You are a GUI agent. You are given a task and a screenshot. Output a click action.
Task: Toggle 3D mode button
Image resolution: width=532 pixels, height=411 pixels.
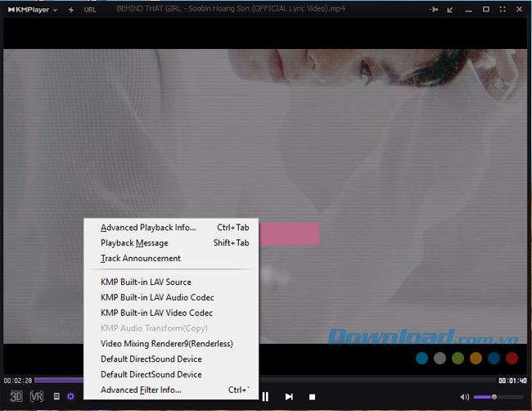point(16,396)
